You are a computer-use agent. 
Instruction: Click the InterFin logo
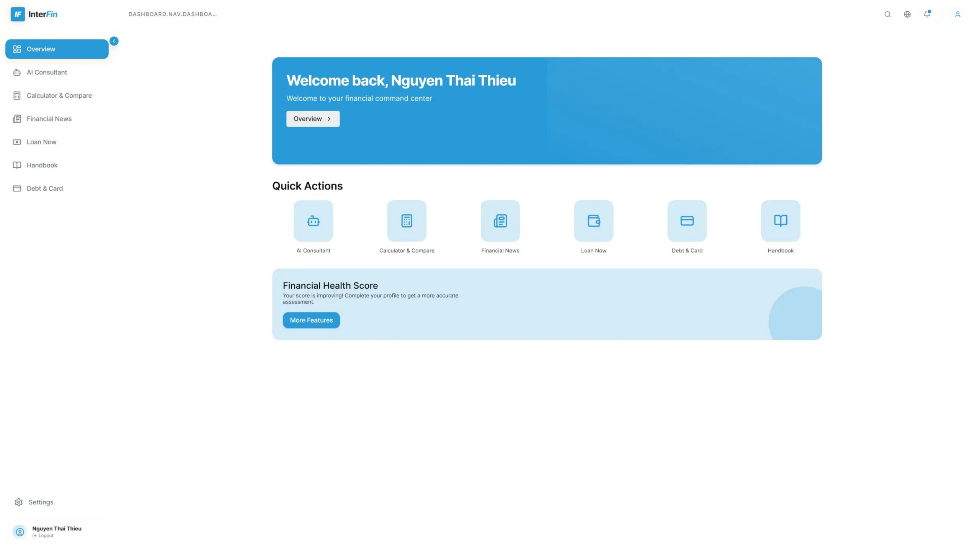point(34,14)
